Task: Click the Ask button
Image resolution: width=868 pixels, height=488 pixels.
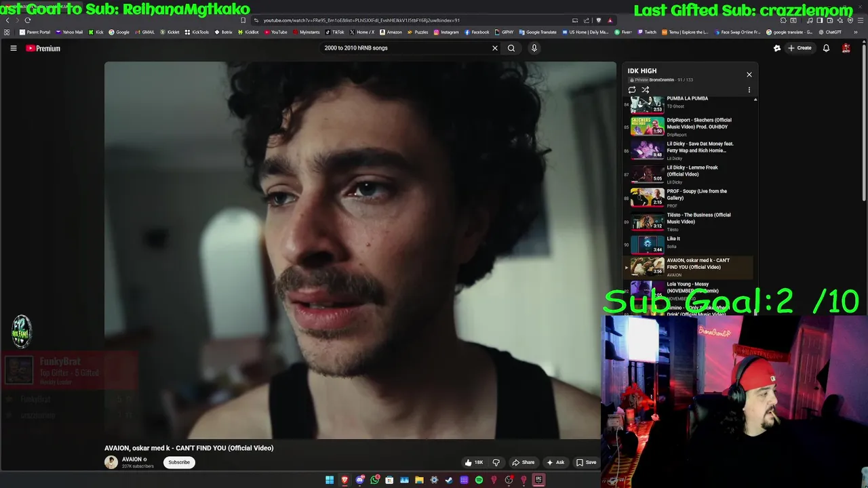Action: [555, 462]
